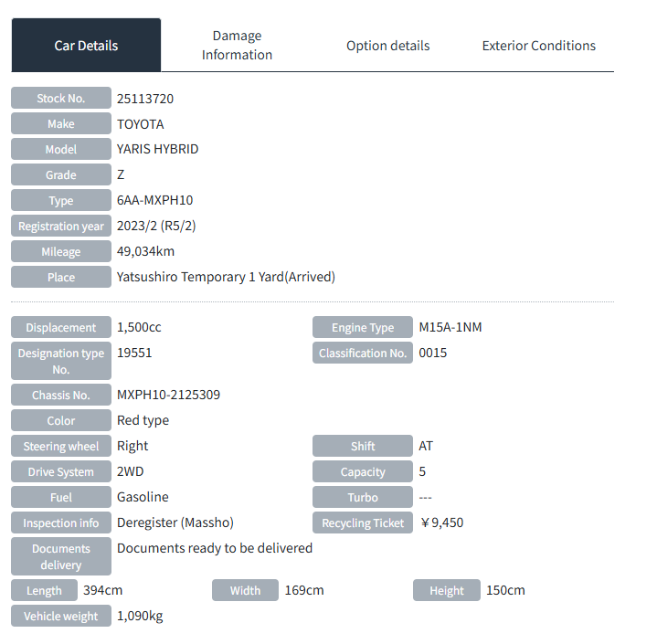The height and width of the screenshot is (644, 657).
Task: Click the Steering wheel label
Action: (x=60, y=447)
